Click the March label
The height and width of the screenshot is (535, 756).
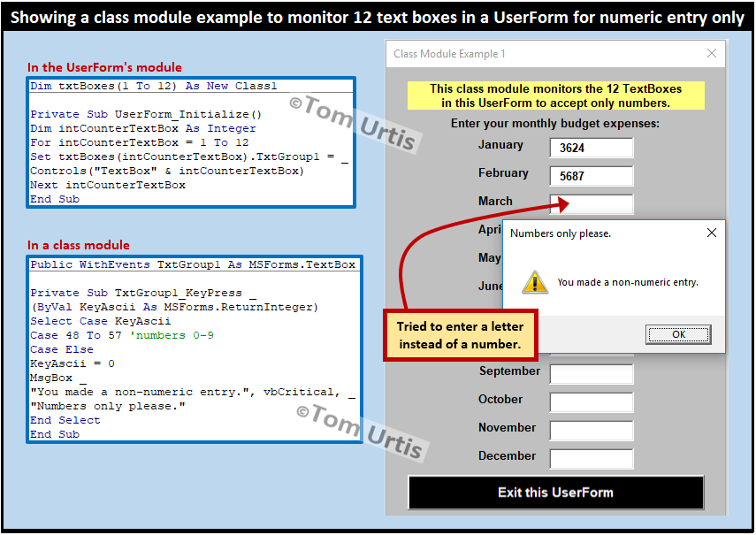pos(495,201)
